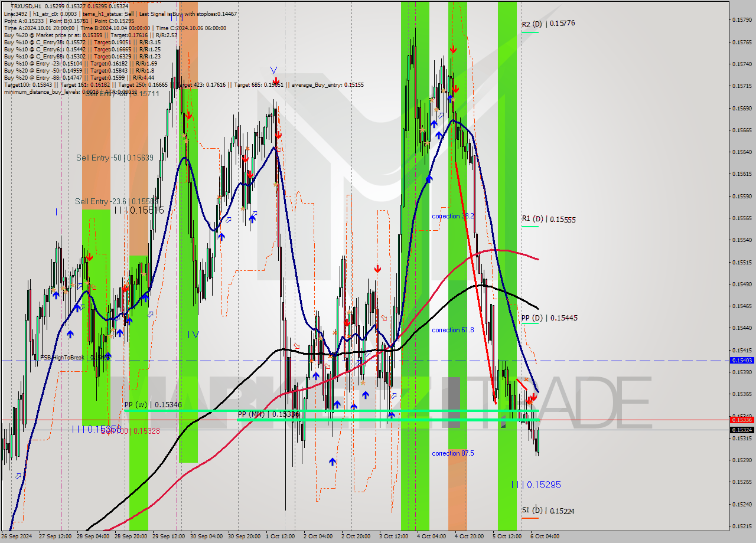Click the 'R1 (D) | 0.15555' resistance label
The image size is (756, 543).
[548, 220]
